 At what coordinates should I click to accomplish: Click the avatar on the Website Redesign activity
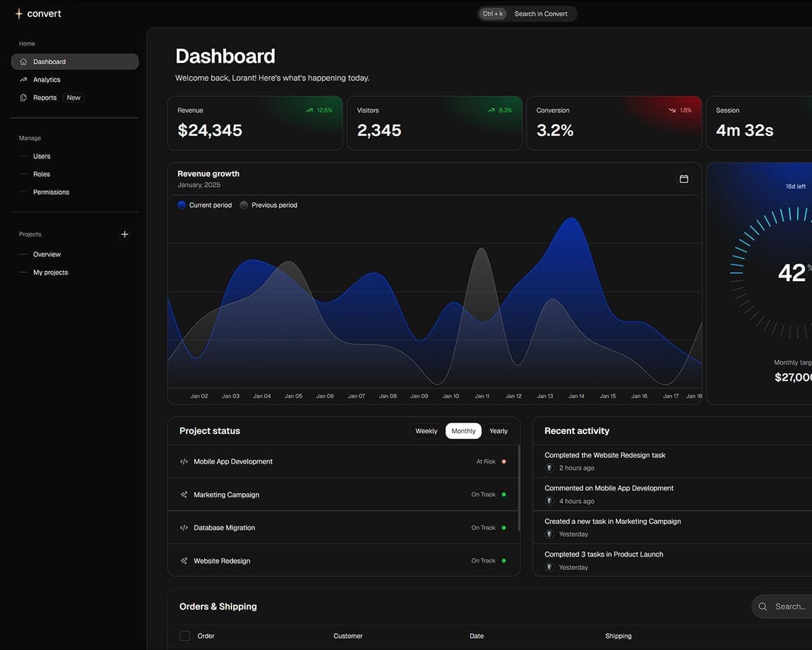[x=549, y=468]
